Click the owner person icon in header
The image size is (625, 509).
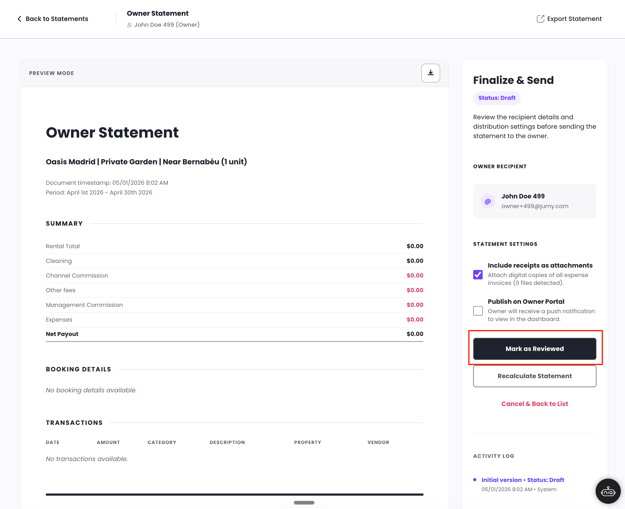click(129, 25)
